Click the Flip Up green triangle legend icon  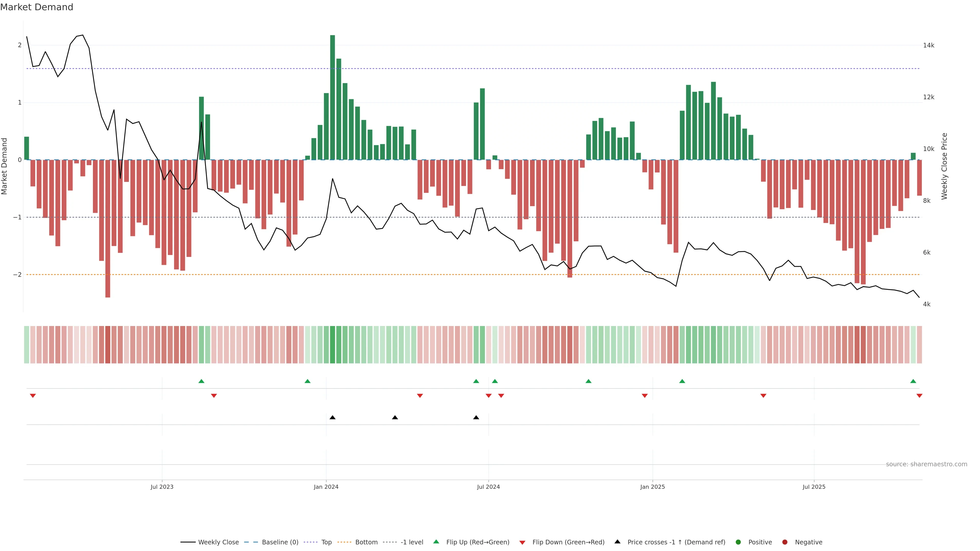(436, 542)
